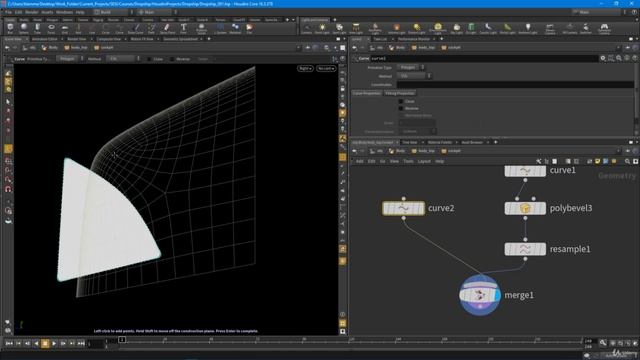
Task: Open the No cam camera dropdown
Action: coord(326,69)
